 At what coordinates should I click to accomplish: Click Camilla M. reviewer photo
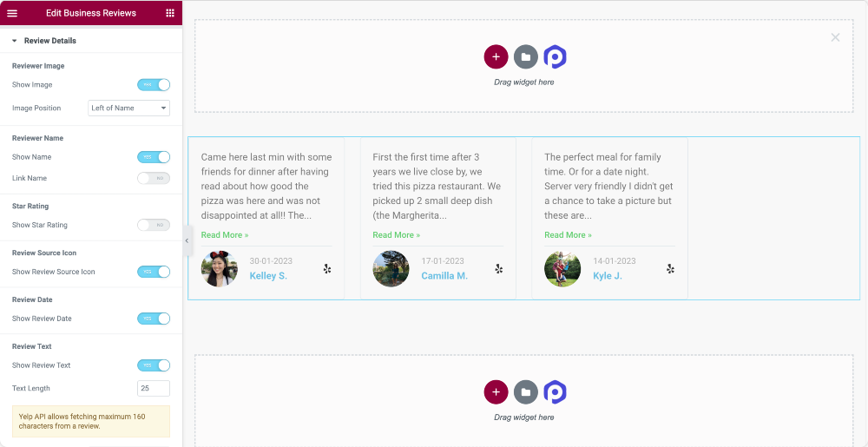pos(391,269)
